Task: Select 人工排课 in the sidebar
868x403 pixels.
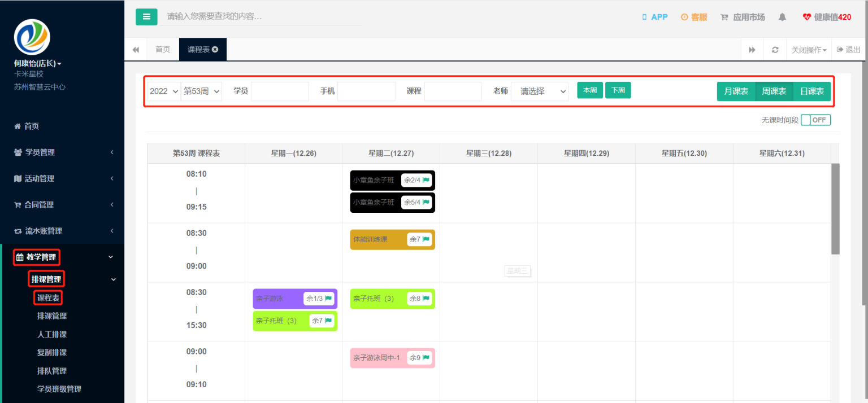Action: coord(52,334)
